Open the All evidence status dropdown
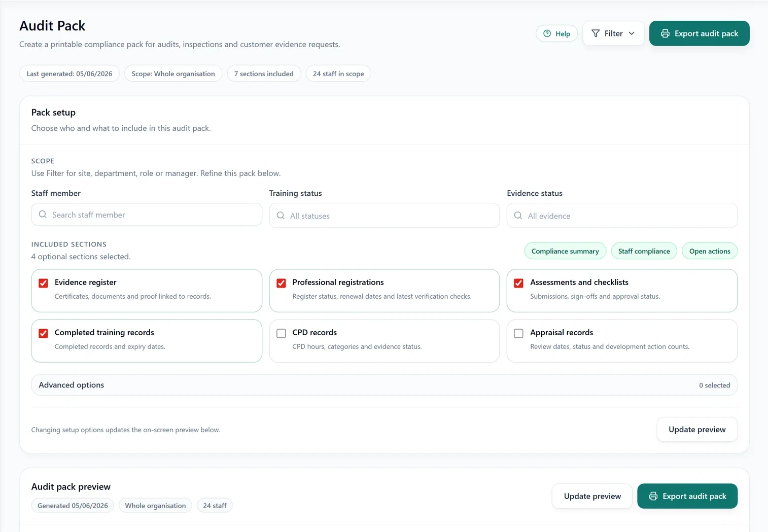Viewport: 768px width, 532px height. click(622, 216)
